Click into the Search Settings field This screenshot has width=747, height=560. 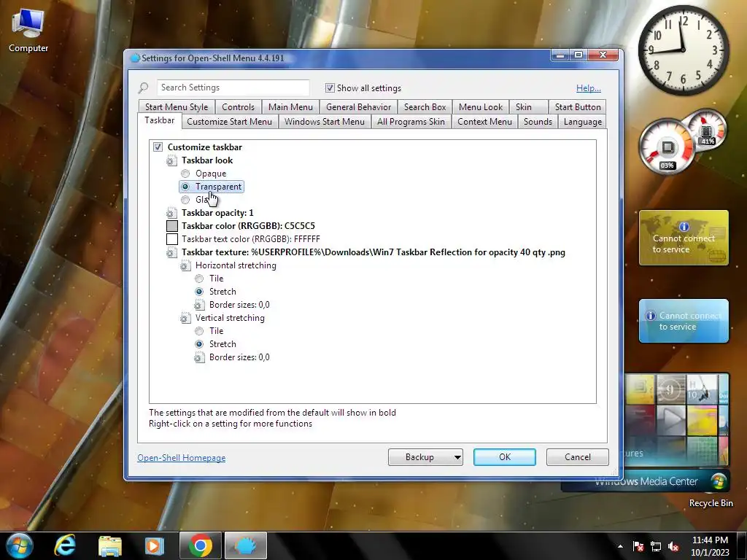(x=233, y=87)
